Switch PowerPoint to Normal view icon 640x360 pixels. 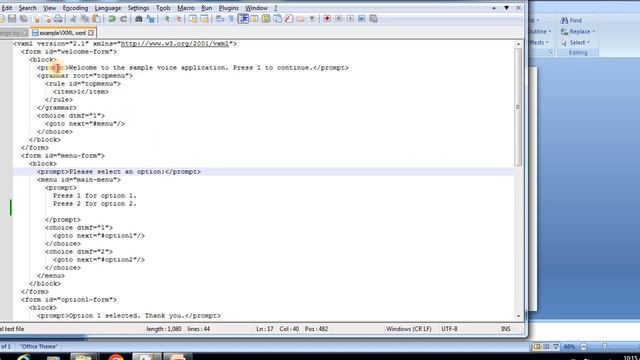pyautogui.click(x=537, y=347)
